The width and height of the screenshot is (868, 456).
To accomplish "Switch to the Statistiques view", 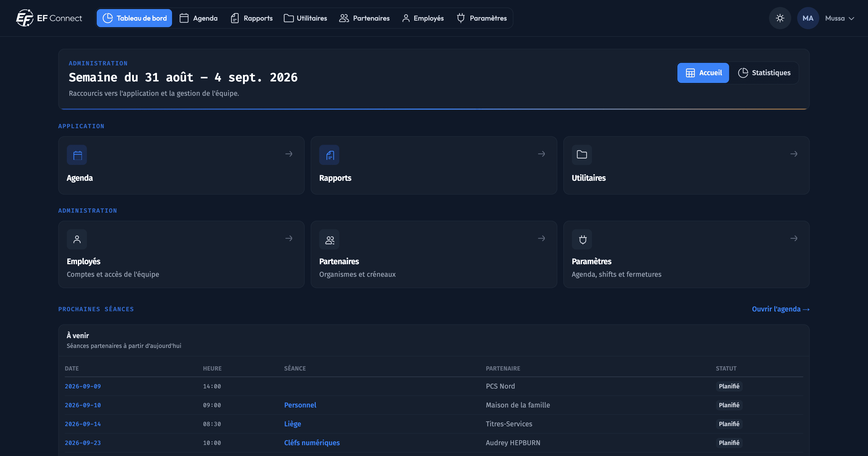I will pos(764,72).
